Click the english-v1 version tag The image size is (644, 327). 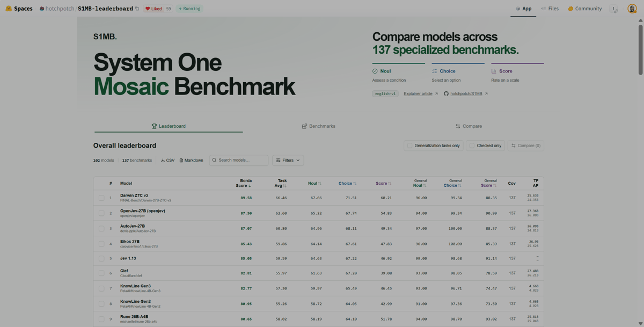pyautogui.click(x=385, y=93)
